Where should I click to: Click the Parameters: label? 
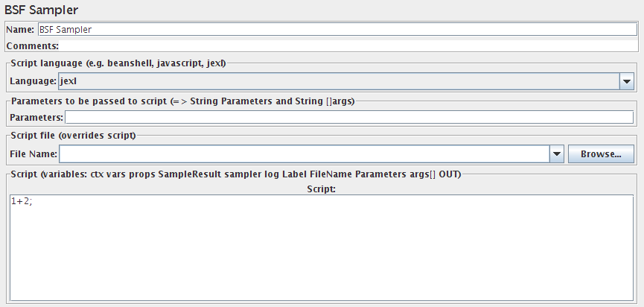[x=36, y=117]
